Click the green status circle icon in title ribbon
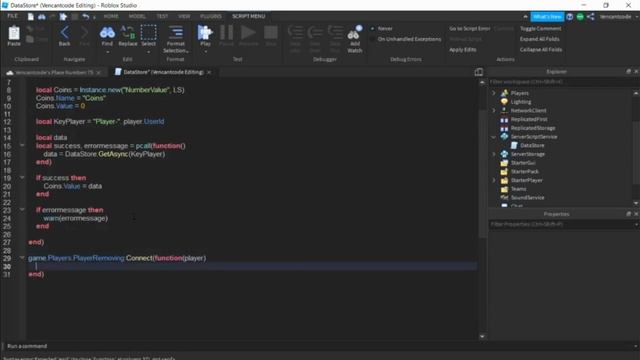This screenshot has width=640, height=360. click(x=580, y=17)
